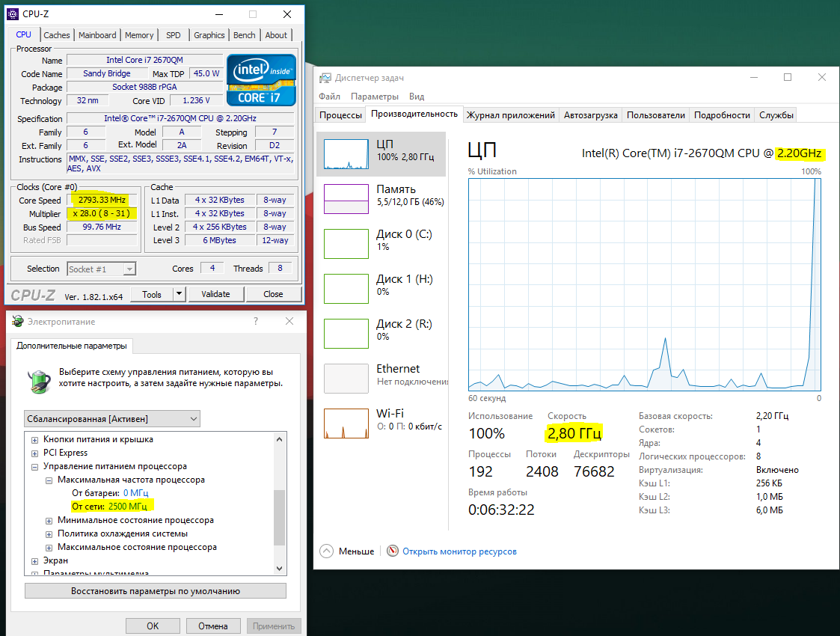Click the От батареи 0 МГц value
Image resolution: width=840 pixels, height=636 pixels.
[x=135, y=493]
